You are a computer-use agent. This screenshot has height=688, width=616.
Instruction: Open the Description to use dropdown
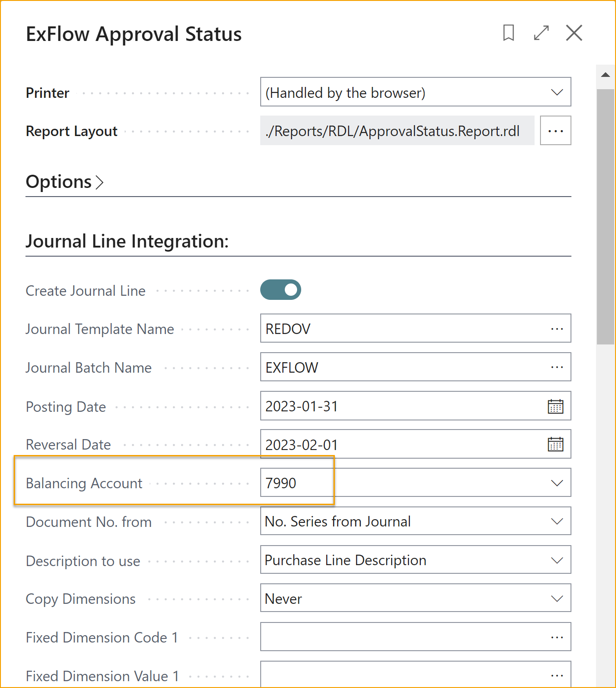(556, 560)
